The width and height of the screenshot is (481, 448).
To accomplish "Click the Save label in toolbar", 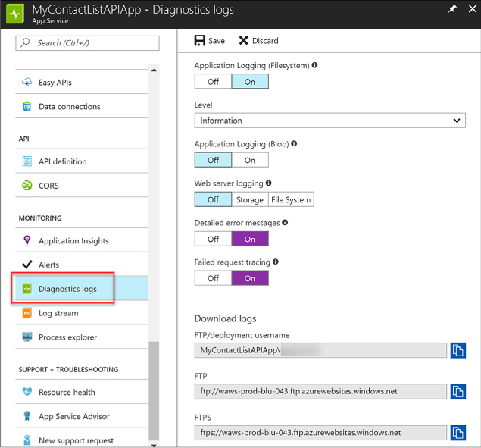I will coord(217,41).
